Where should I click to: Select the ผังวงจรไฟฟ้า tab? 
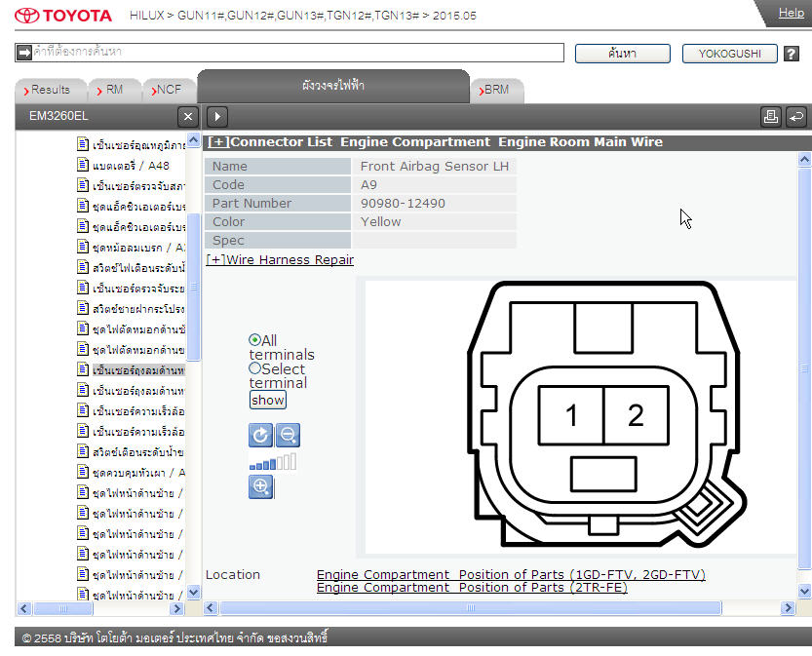(333, 86)
